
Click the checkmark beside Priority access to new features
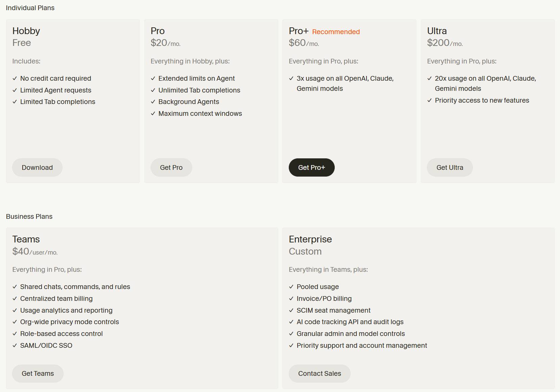[x=429, y=100]
